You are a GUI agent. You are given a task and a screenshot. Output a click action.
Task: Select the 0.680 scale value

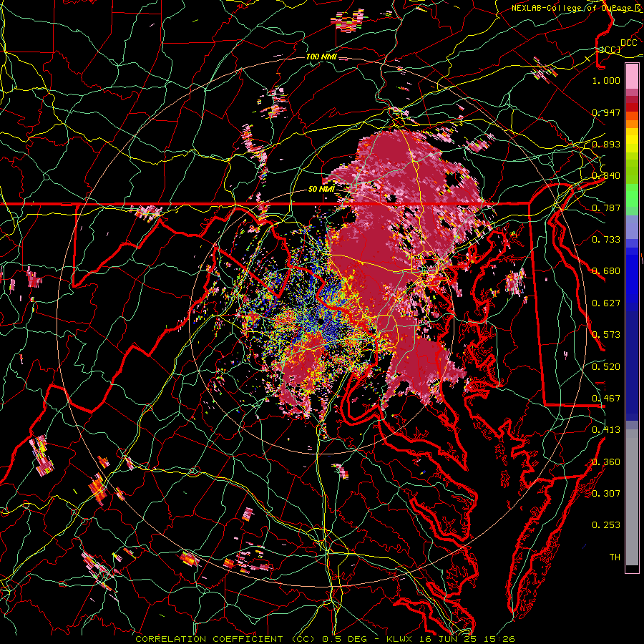pos(606,271)
